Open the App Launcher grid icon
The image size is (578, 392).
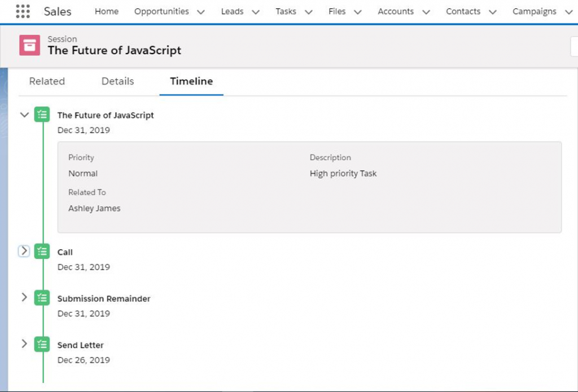[23, 11]
